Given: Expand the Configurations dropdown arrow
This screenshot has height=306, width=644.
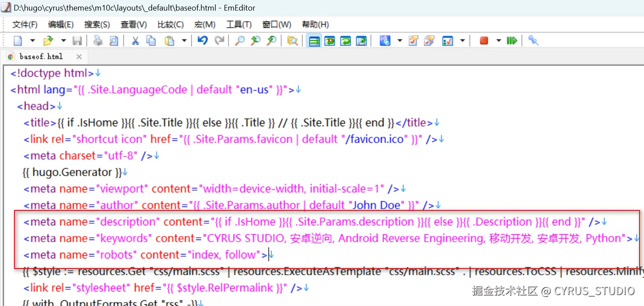Looking at the screenshot, I should (x=400, y=41).
